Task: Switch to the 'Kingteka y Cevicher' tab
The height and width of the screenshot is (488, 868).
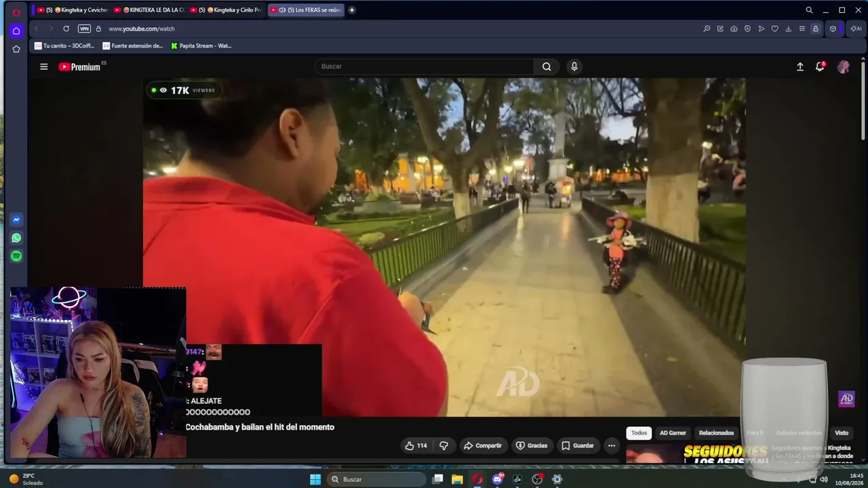Action: pos(73,10)
